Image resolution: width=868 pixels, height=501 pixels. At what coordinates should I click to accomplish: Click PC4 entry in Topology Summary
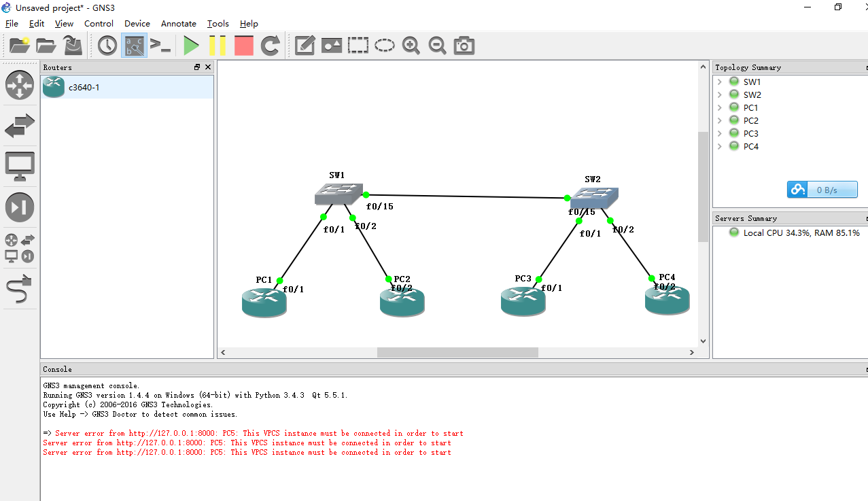[x=750, y=146]
